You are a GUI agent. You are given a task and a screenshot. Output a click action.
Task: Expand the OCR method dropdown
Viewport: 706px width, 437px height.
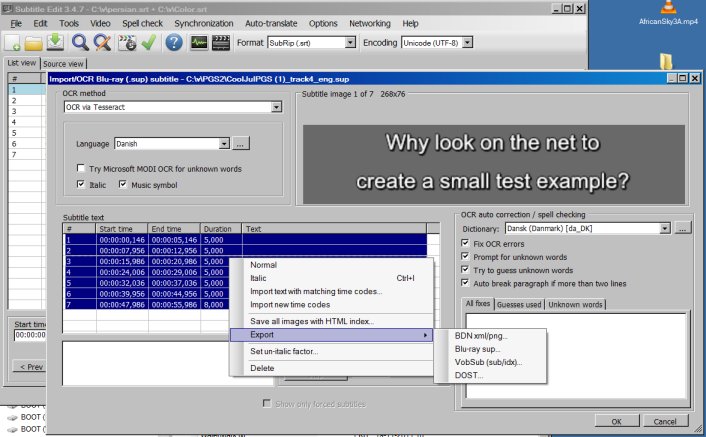point(276,107)
